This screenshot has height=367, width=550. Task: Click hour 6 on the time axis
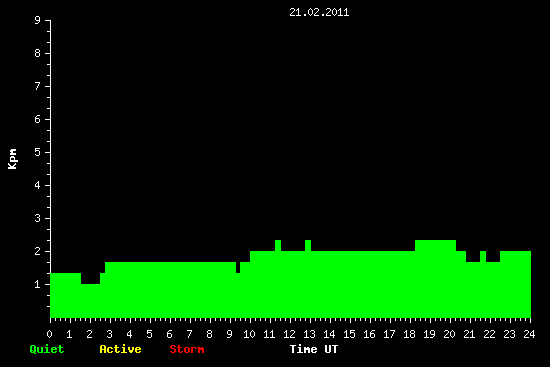coord(169,334)
